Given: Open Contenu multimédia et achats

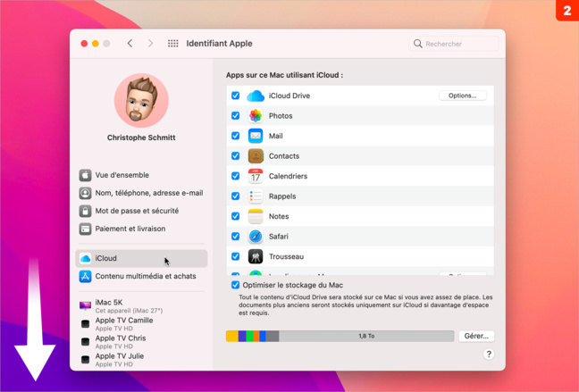Looking at the screenshot, I should coord(141,276).
